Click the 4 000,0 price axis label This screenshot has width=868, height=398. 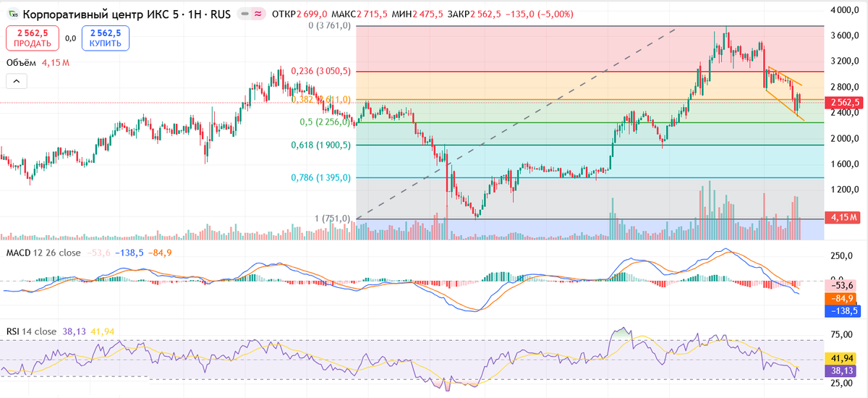(846, 10)
